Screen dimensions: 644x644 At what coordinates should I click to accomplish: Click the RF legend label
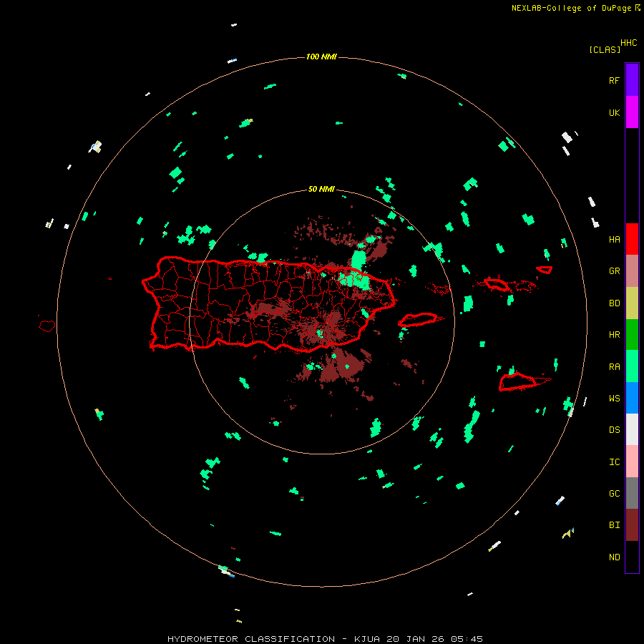pos(614,80)
